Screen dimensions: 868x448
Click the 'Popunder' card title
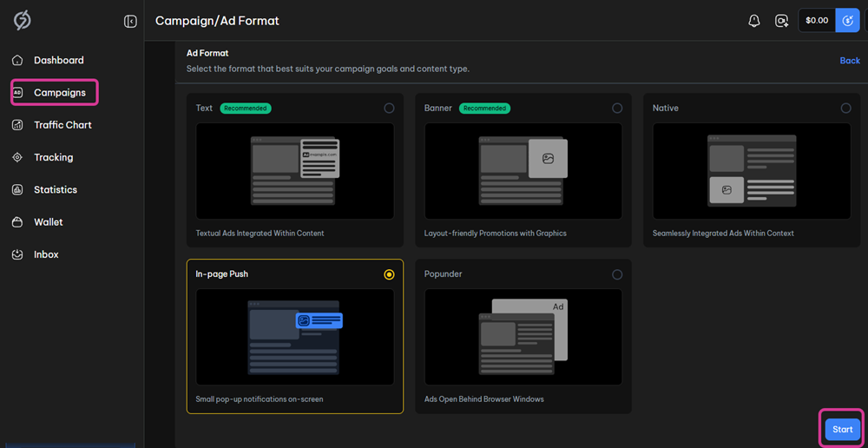pyautogui.click(x=444, y=274)
